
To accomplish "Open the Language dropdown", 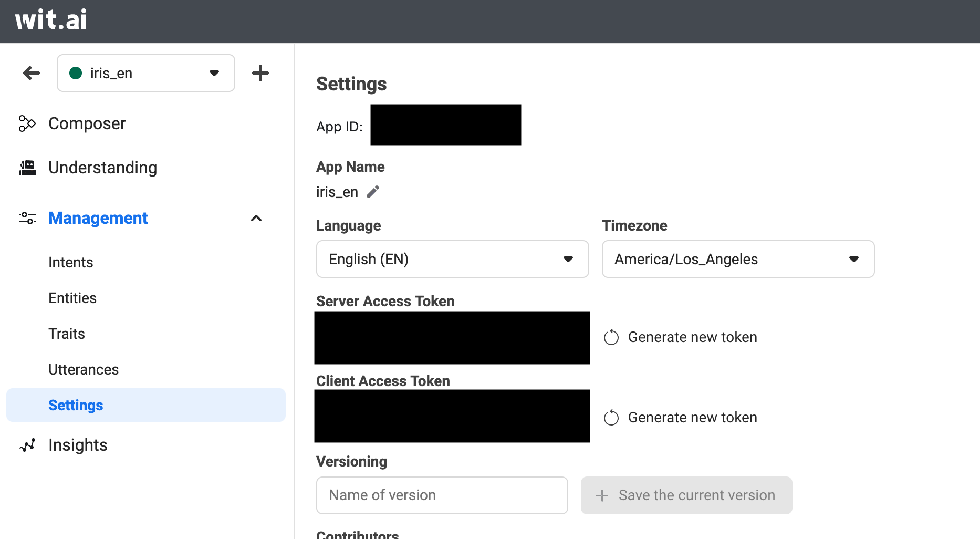I will coord(452,259).
